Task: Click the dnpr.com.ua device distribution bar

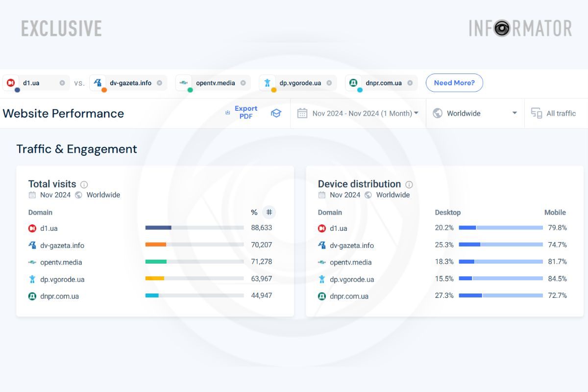Action: click(500, 295)
